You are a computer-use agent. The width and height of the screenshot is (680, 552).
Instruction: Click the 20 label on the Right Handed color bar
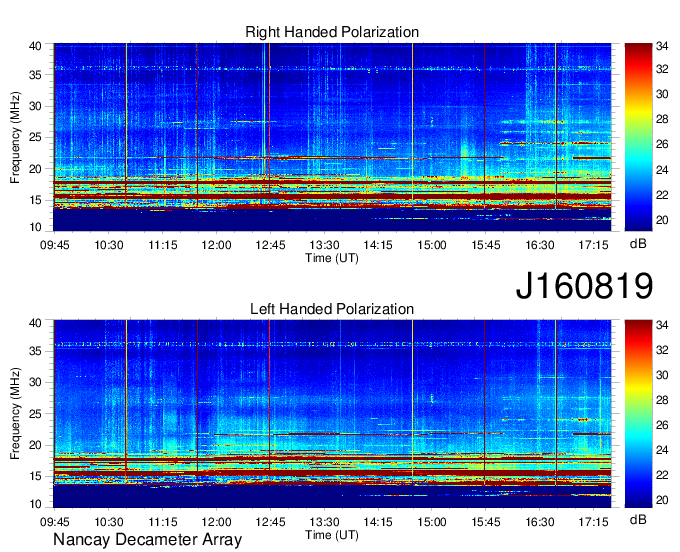[662, 220]
